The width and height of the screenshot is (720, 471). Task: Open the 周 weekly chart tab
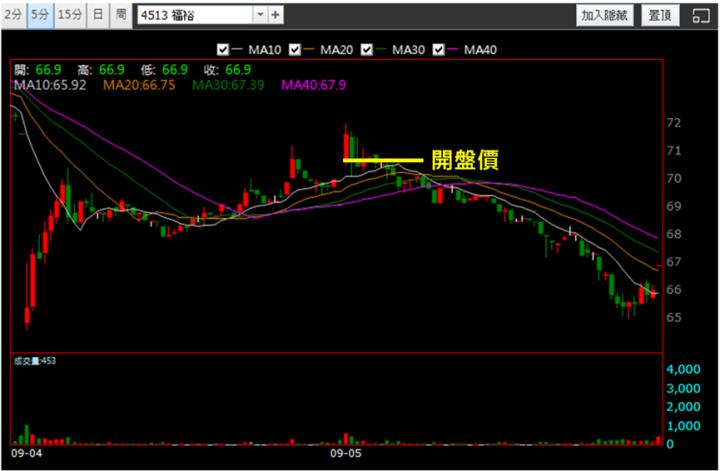click(x=121, y=15)
